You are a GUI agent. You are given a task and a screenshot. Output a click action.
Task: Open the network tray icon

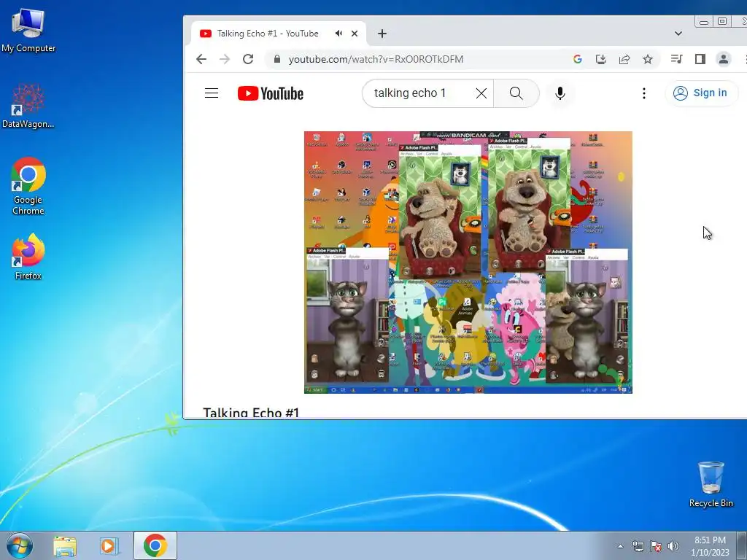pos(638,546)
